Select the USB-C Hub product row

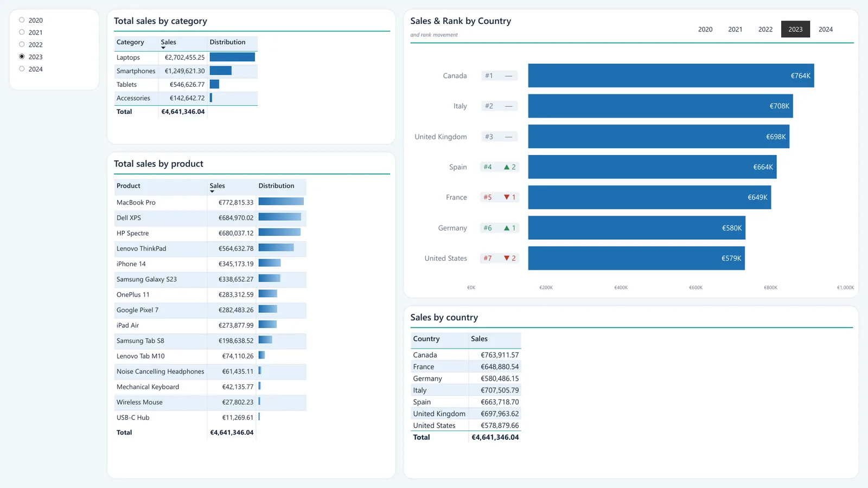pyautogui.click(x=210, y=418)
